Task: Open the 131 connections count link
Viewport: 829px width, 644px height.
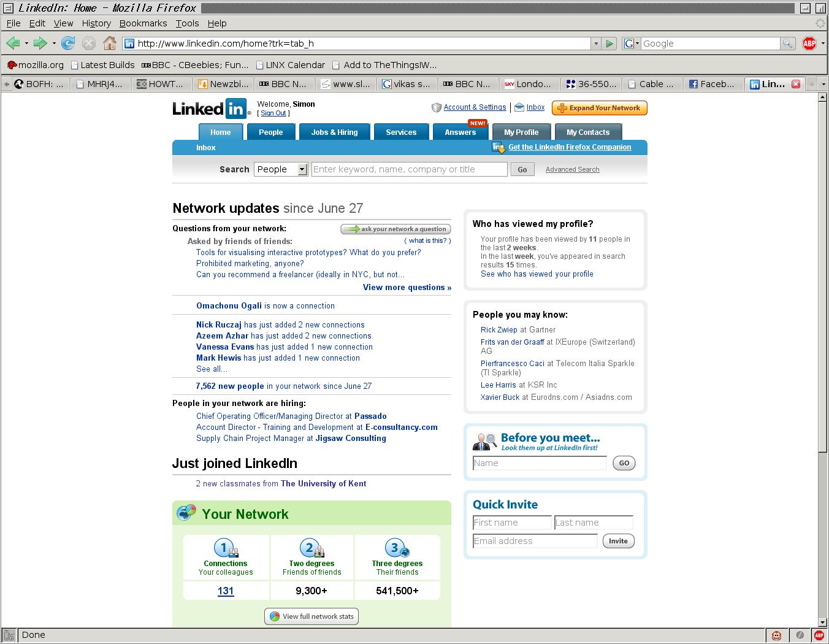Action: point(226,591)
